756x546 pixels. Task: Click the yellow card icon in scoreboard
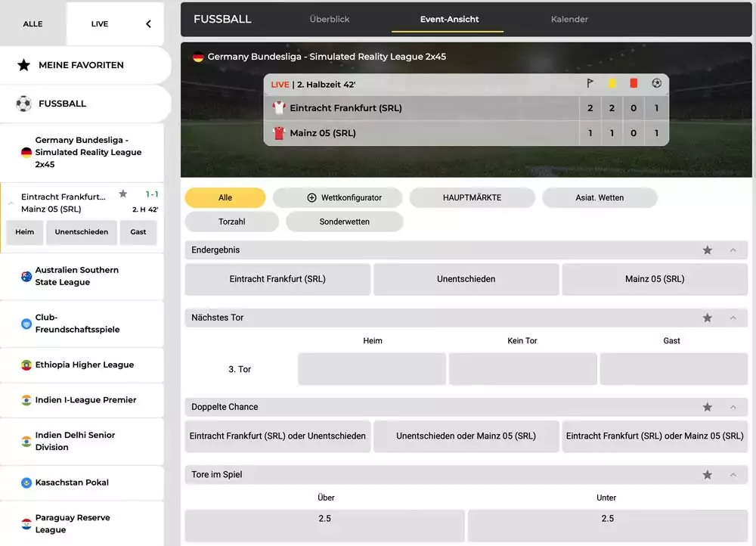tap(612, 83)
